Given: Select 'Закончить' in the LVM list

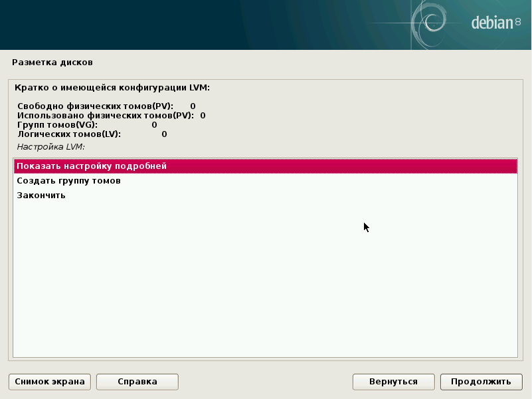Looking at the screenshot, I should click(41, 196).
